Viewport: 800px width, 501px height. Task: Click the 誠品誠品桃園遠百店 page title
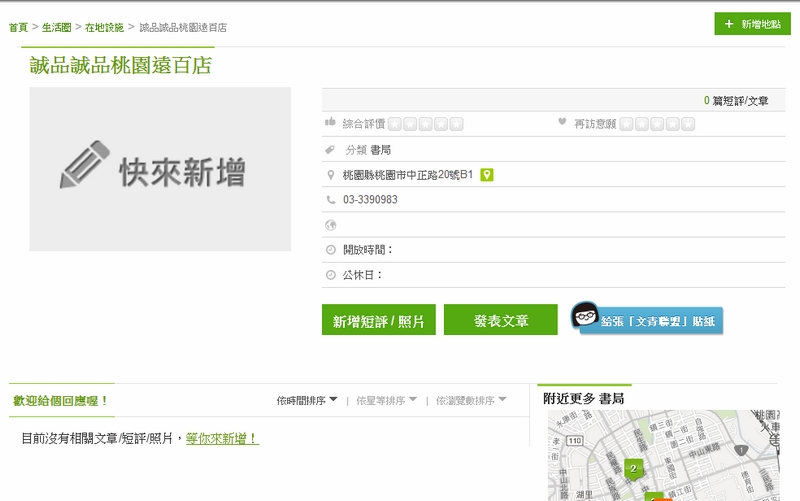pyautogui.click(x=120, y=65)
